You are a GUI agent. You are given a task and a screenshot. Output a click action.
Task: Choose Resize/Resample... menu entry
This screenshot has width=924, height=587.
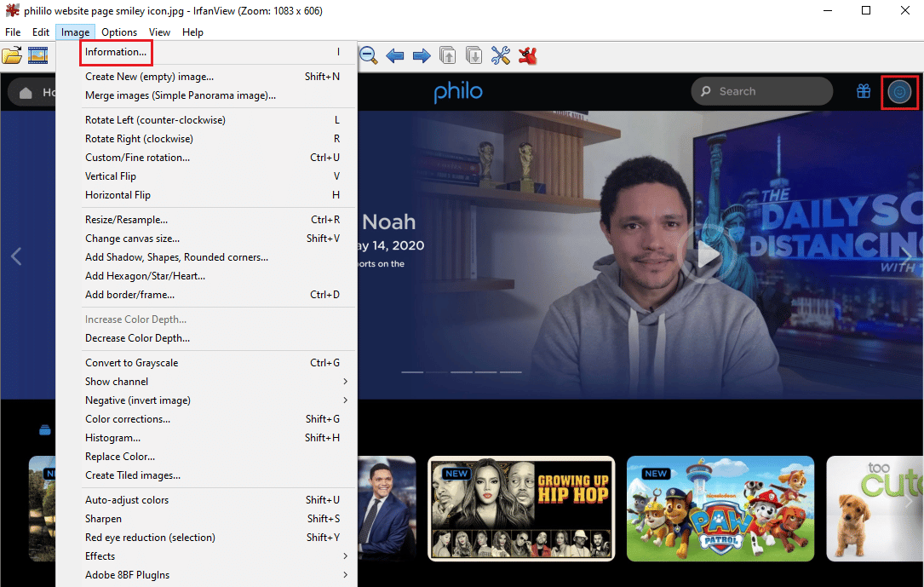(126, 220)
